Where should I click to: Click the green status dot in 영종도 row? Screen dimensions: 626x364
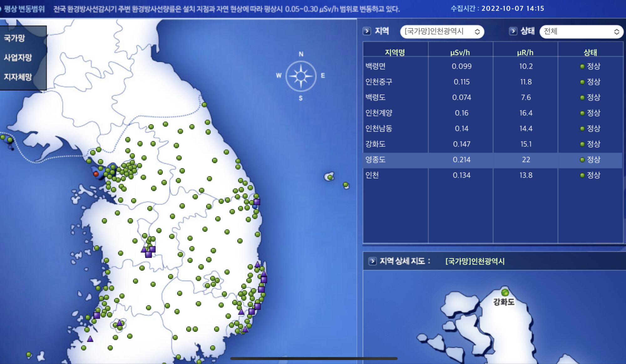[582, 160]
